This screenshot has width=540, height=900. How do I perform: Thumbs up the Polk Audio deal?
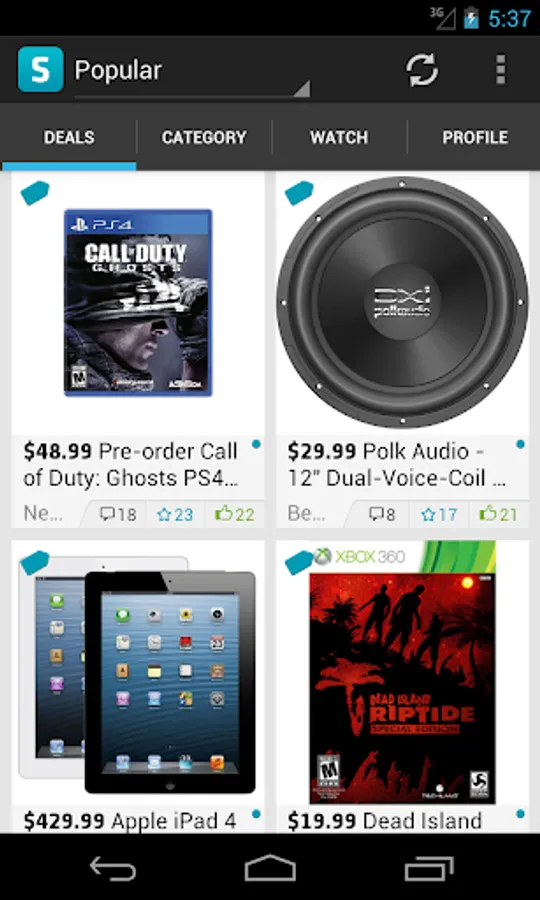499,514
